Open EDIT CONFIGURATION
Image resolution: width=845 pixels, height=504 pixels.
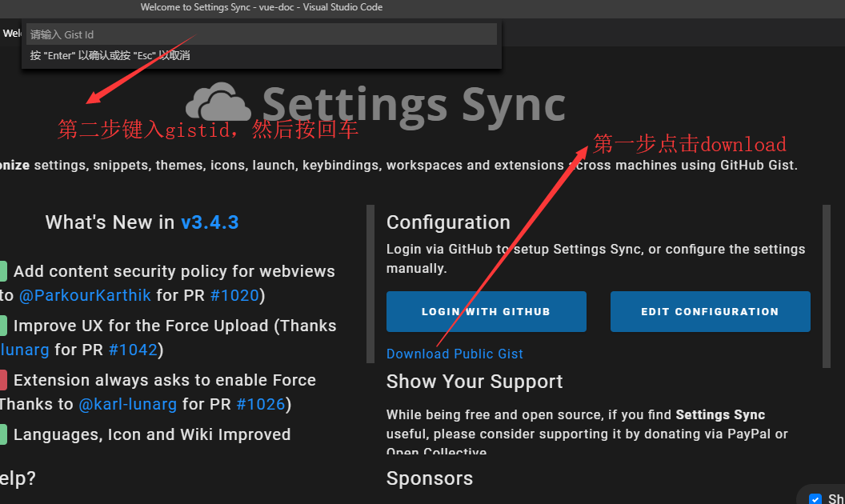click(711, 311)
